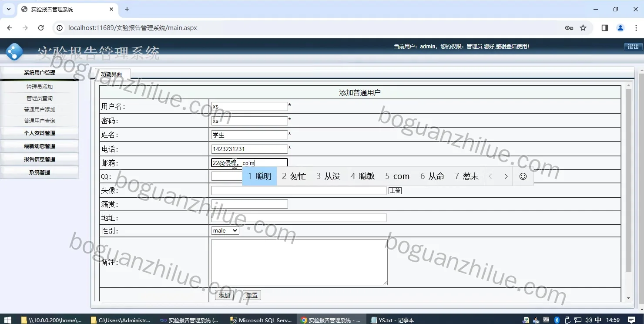The width and height of the screenshot is (644, 324).
Task: Click the Bluetooth tray icon
Action: (557, 320)
